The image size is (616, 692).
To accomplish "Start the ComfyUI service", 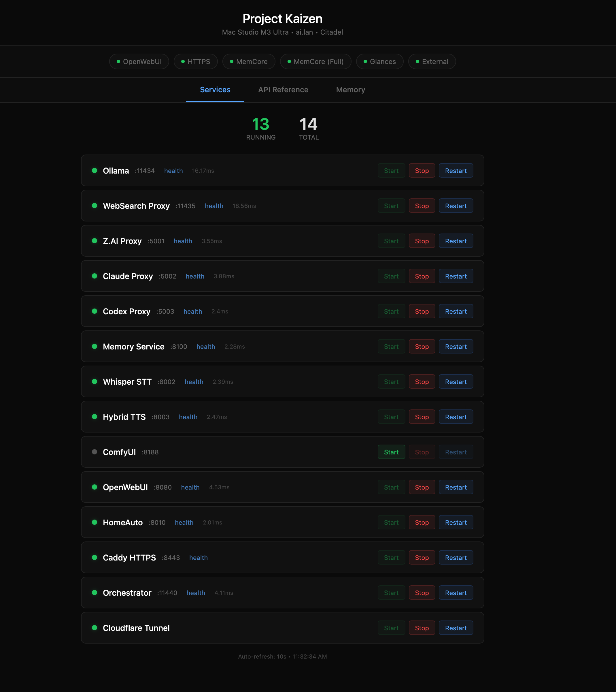I will 391,452.
